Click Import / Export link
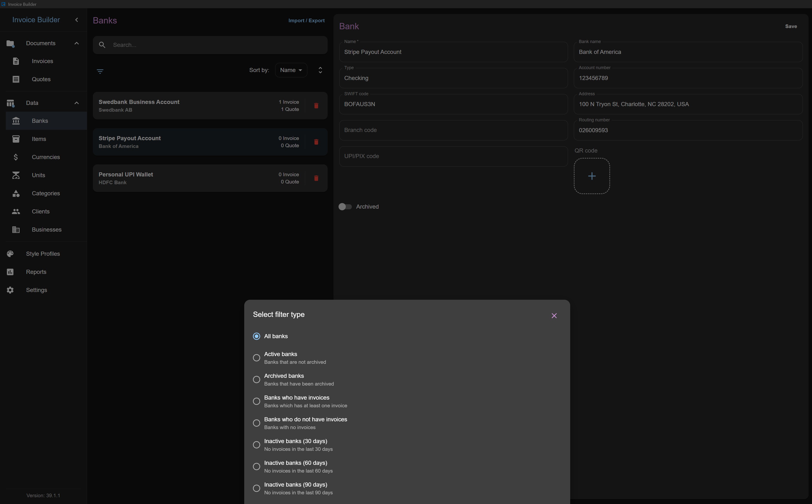This screenshot has width=812, height=504. pyautogui.click(x=306, y=20)
